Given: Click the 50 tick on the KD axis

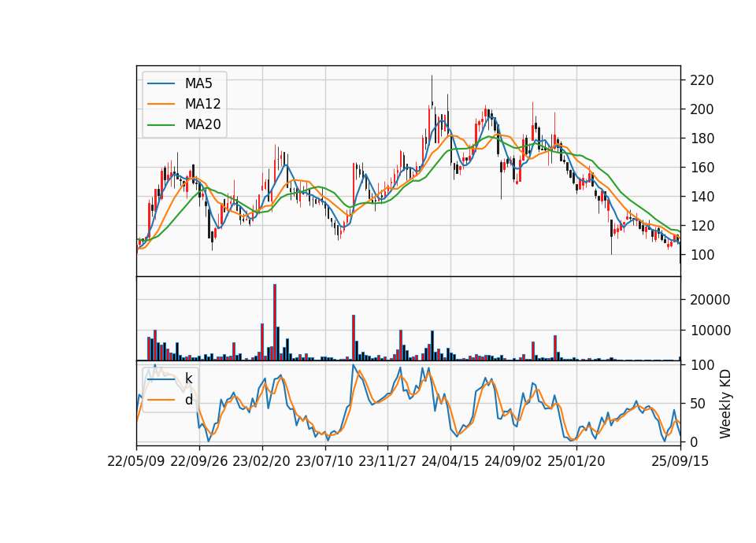Looking at the screenshot, I should point(698,403).
